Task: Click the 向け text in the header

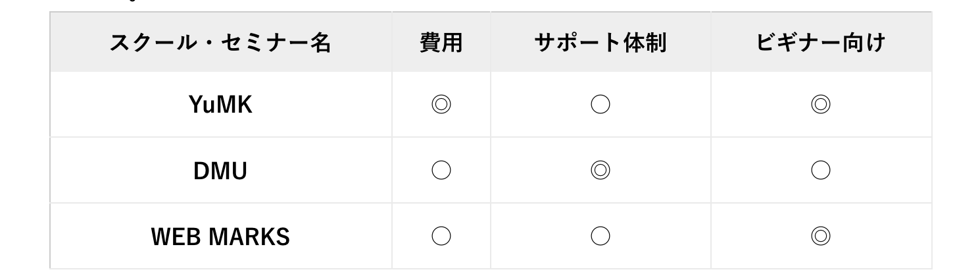Action: 864,42
